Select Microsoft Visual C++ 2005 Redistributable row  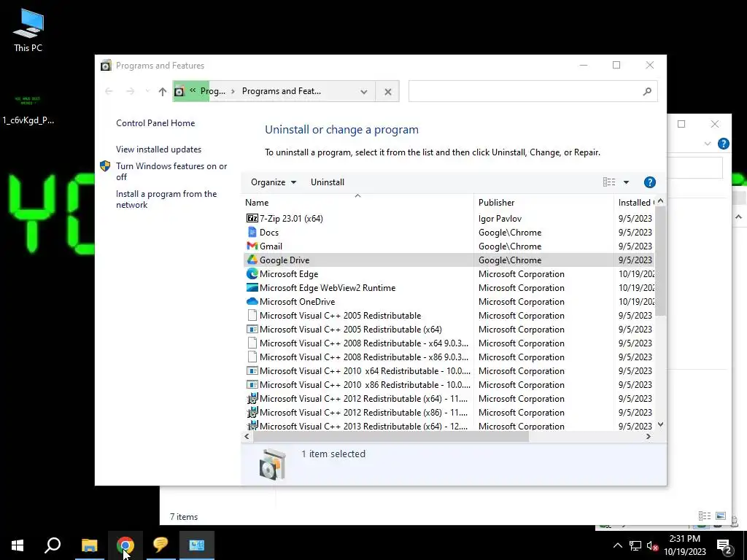[x=449, y=315]
